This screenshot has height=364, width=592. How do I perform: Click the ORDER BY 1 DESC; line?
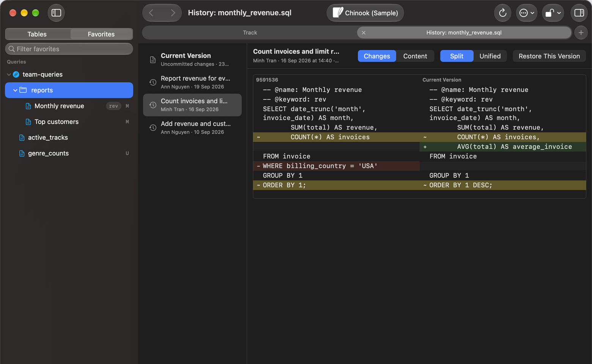click(x=503, y=185)
